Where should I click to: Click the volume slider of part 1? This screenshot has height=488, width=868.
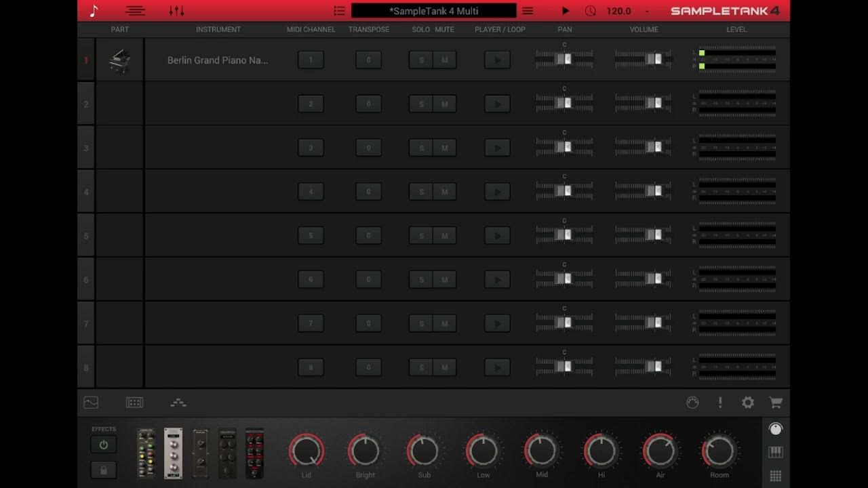tap(644, 59)
